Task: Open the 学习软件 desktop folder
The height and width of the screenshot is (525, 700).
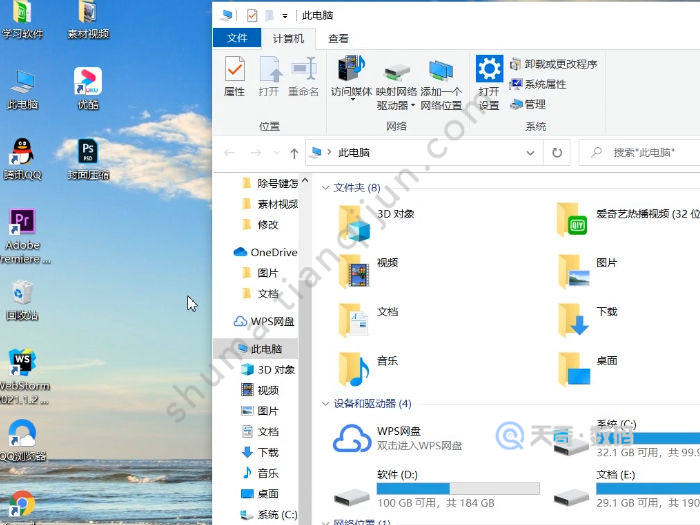Action: coord(21,20)
